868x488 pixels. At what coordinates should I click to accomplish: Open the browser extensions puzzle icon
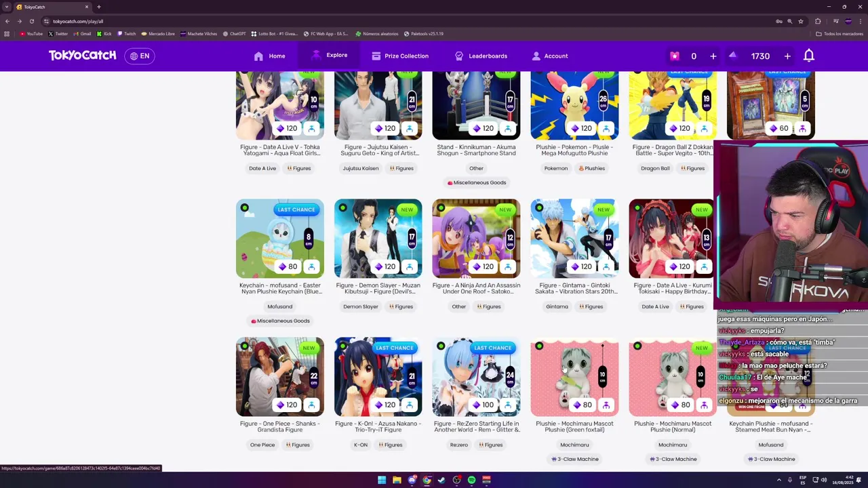point(818,21)
